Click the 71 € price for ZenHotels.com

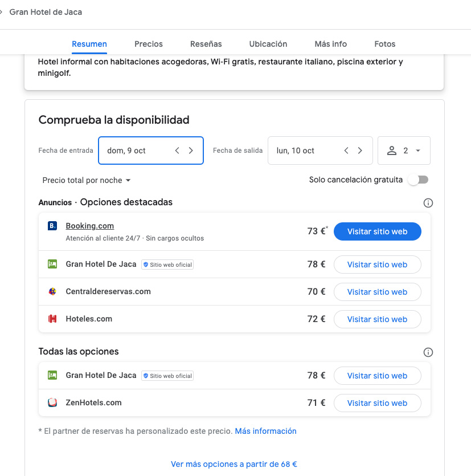click(x=316, y=403)
